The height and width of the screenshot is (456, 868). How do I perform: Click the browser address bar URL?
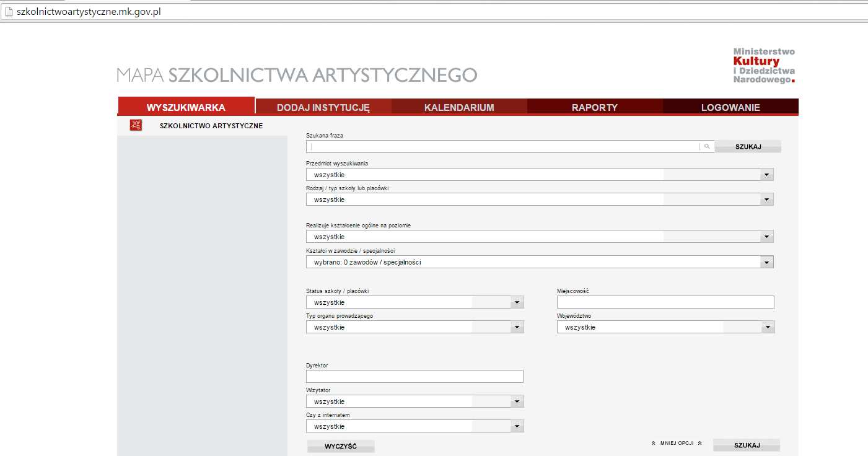89,12
